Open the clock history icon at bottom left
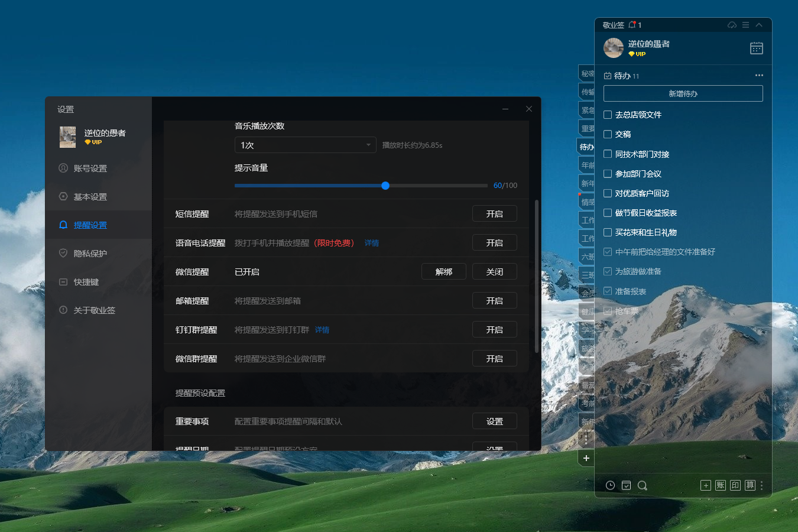Viewport: 798px width, 532px height. 609,485
